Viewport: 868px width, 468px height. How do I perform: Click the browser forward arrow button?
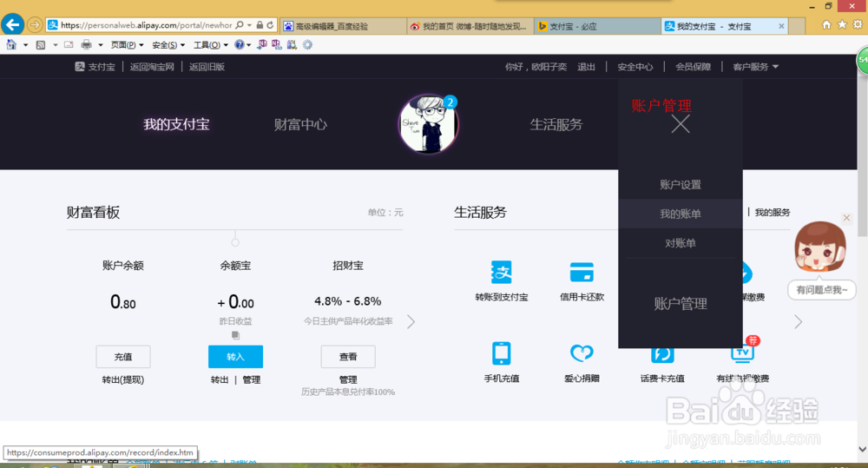35,25
